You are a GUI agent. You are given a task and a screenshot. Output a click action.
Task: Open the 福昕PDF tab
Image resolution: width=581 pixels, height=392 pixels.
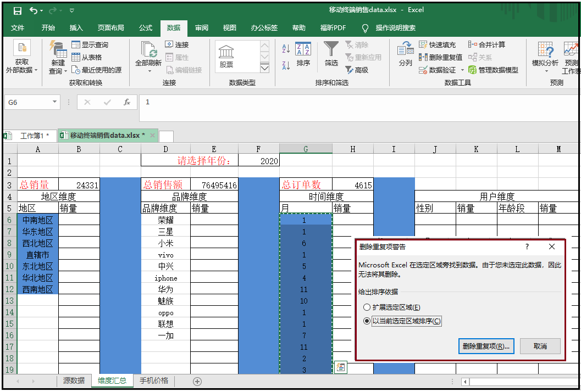click(333, 28)
